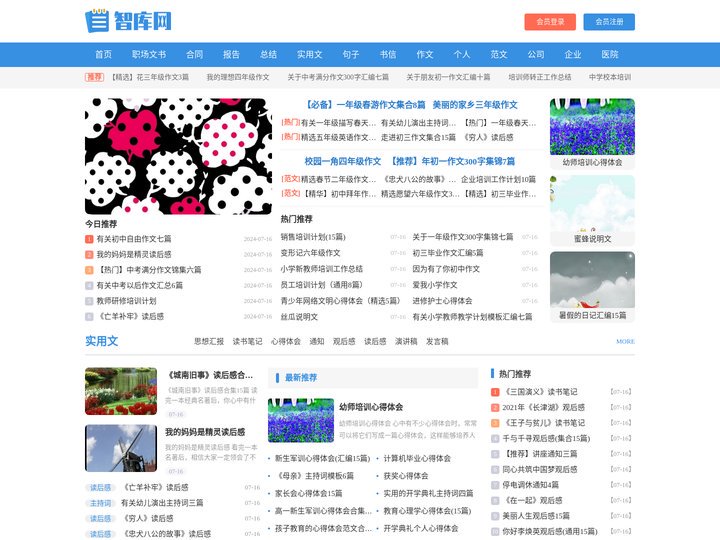Open 有关初中自由作文七篇 in 今日推荐
Image resolution: width=720 pixels, height=540 pixels.
click(134, 239)
